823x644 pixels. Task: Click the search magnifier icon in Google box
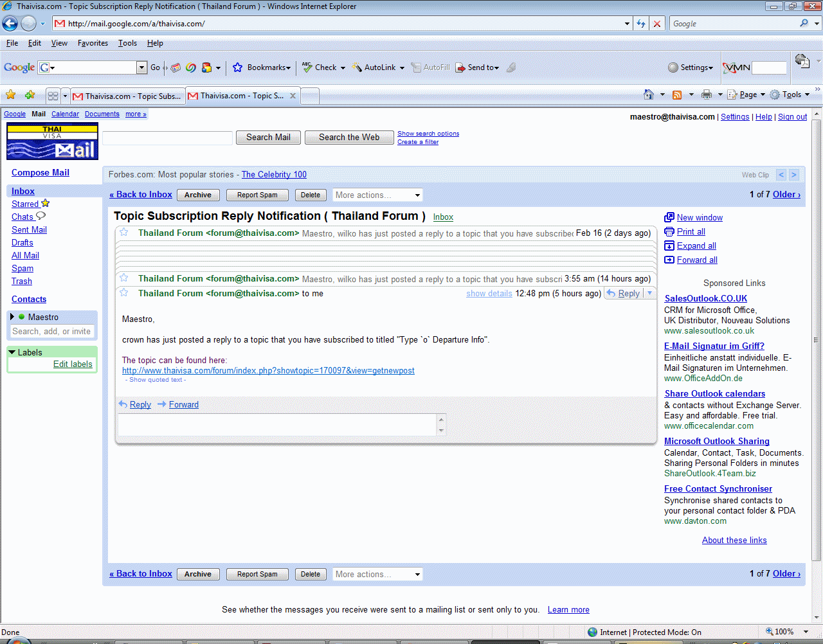pos(804,23)
